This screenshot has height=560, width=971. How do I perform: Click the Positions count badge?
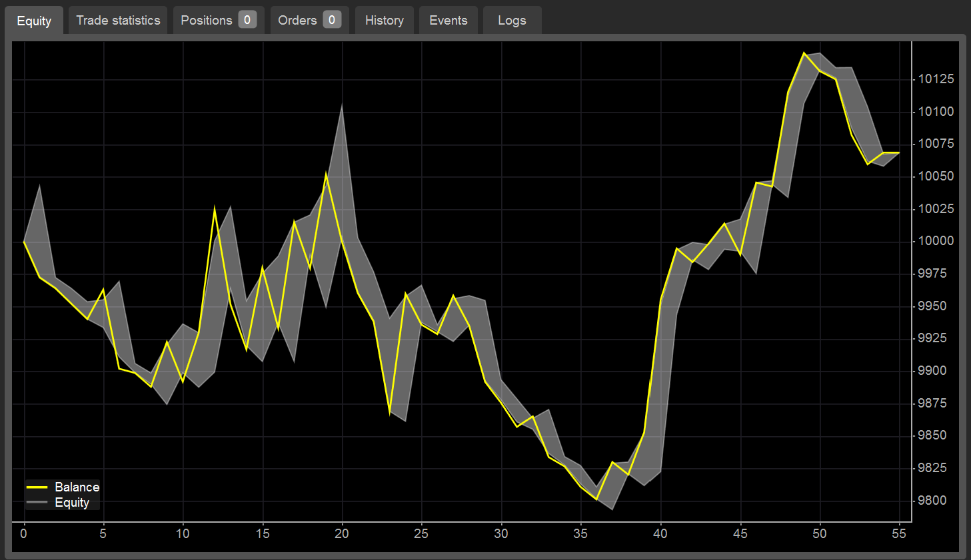(247, 20)
